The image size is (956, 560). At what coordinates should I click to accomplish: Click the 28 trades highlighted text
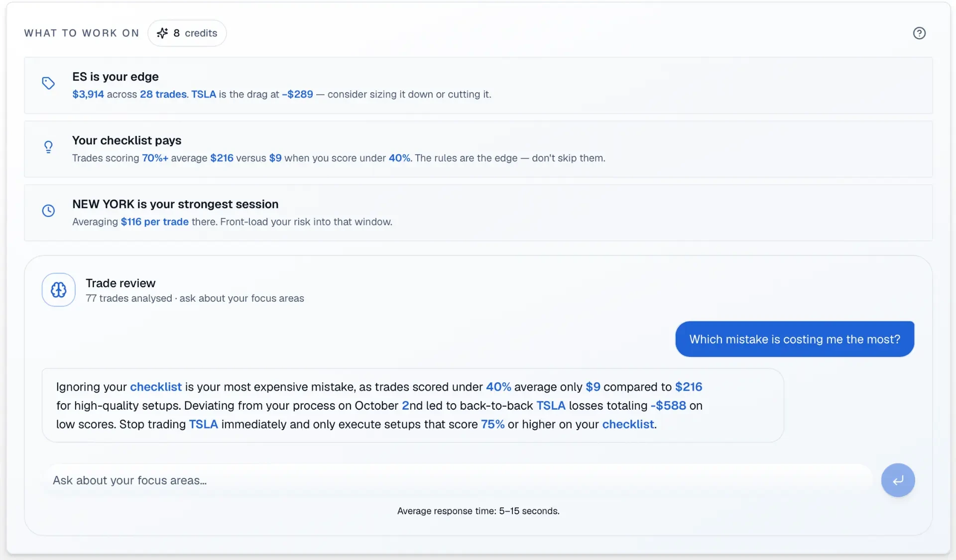tap(163, 94)
